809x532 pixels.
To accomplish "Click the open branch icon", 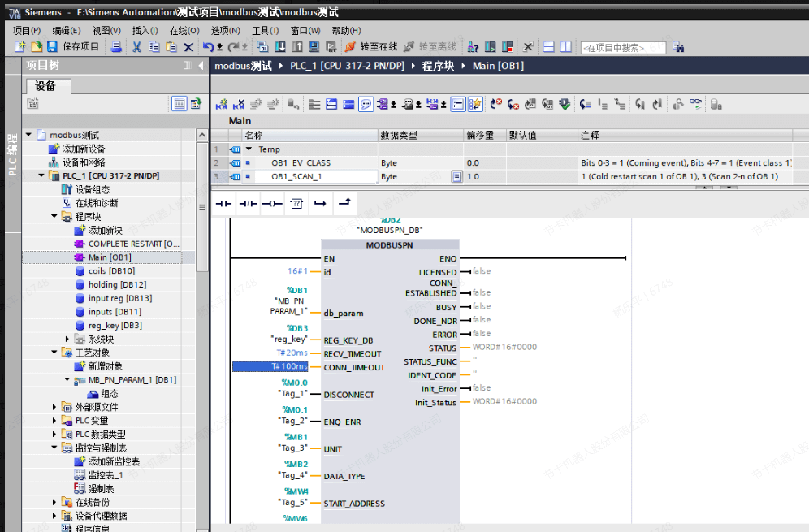I will [320, 203].
